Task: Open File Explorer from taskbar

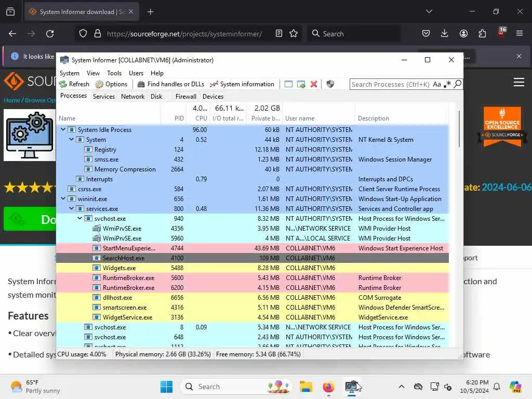Action: point(305,387)
